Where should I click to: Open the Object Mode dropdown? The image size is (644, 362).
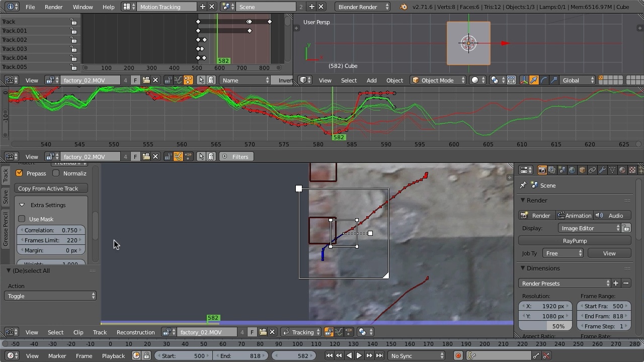coord(437,80)
